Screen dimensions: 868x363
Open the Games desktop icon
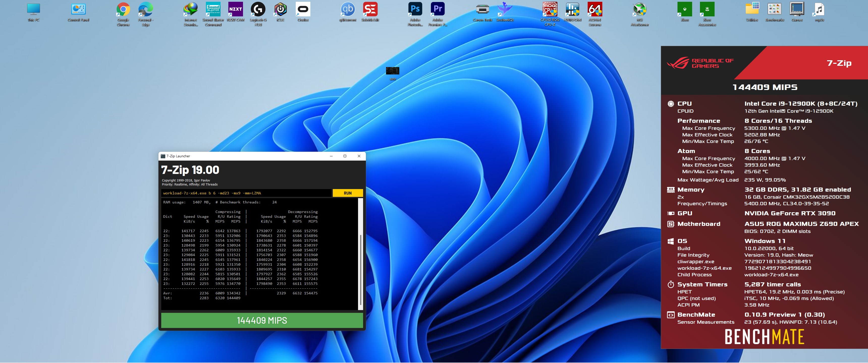[797, 12]
